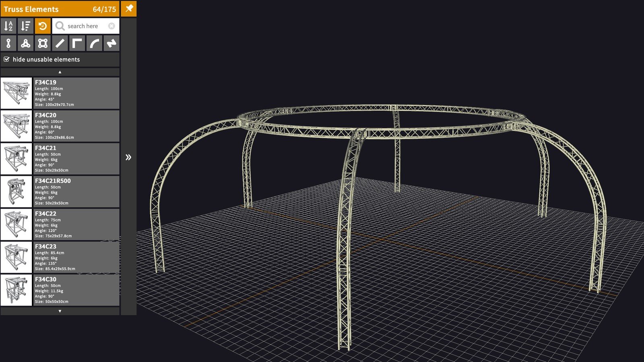Screen dimensions: 644x362
Task: Pick the F34C30 element from list
Action: 60,290
